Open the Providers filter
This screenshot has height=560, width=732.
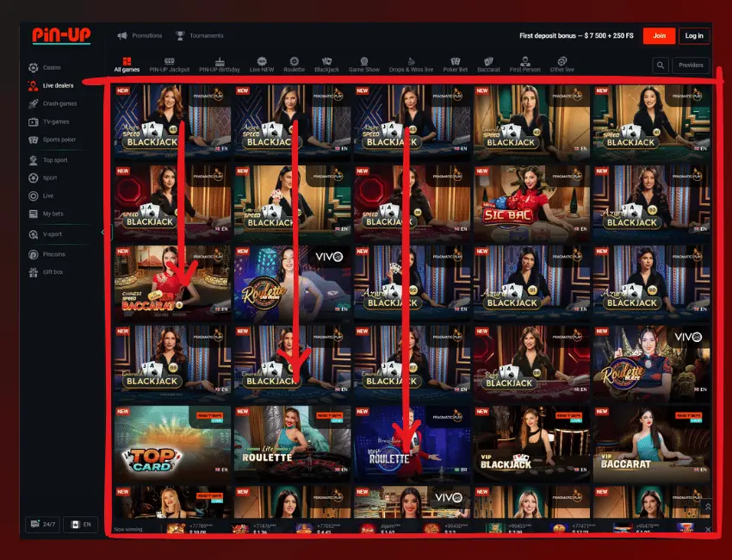691,65
